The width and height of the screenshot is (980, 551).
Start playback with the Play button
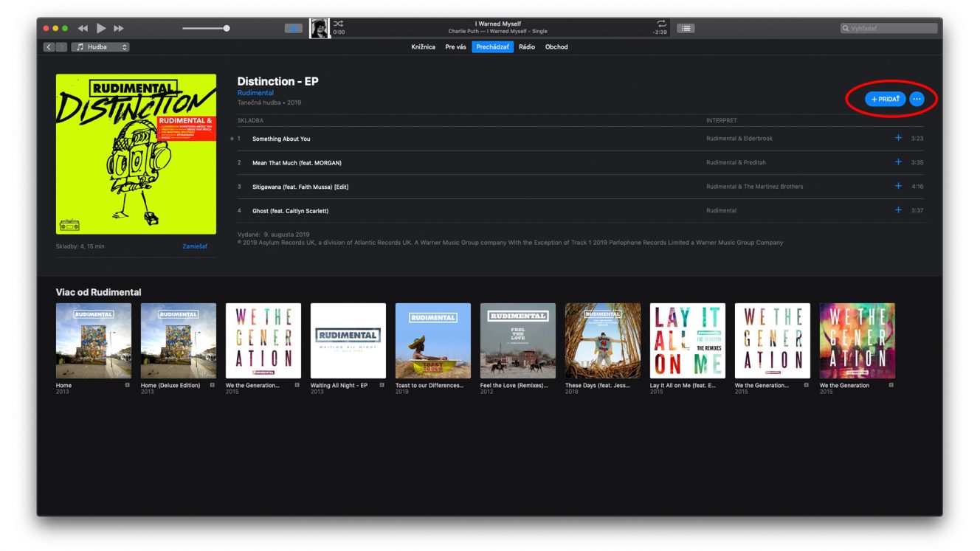pos(101,29)
